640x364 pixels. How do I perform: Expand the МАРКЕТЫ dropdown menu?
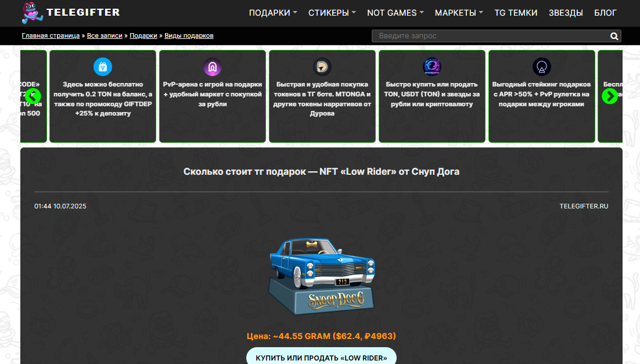click(459, 13)
